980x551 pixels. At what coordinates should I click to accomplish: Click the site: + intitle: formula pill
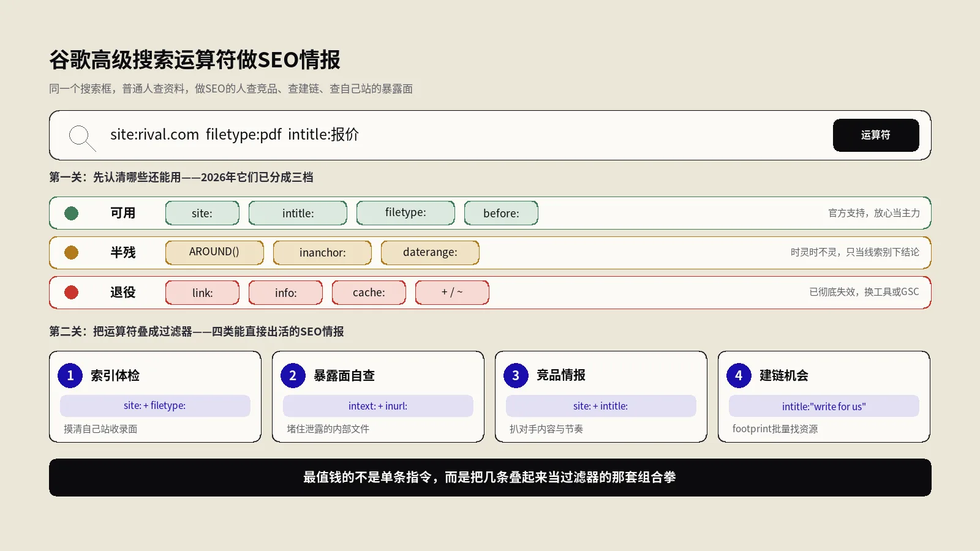tap(601, 406)
